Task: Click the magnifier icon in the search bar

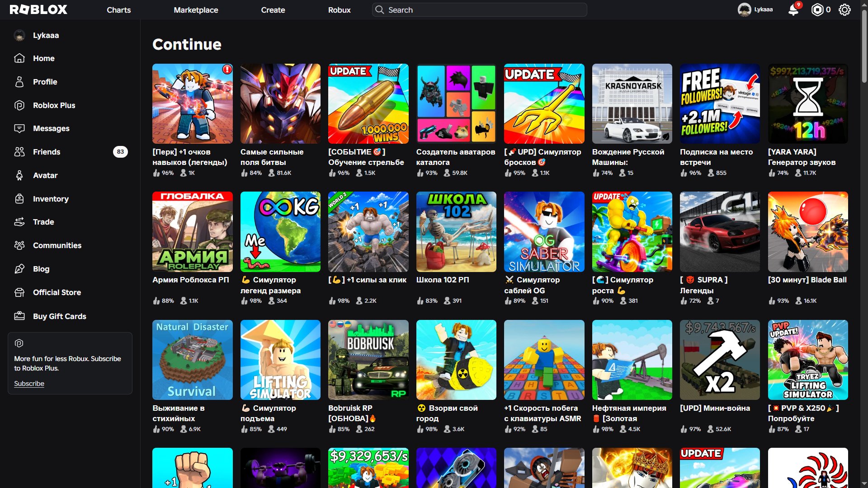Action: pos(380,10)
